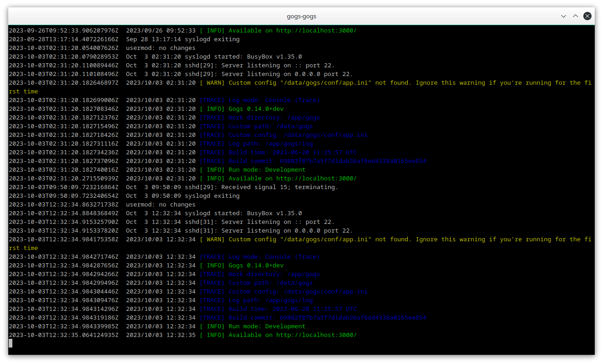Click the 02:31:20 TRACE Build commit line
This screenshot has height=364, width=603.
tap(218, 161)
